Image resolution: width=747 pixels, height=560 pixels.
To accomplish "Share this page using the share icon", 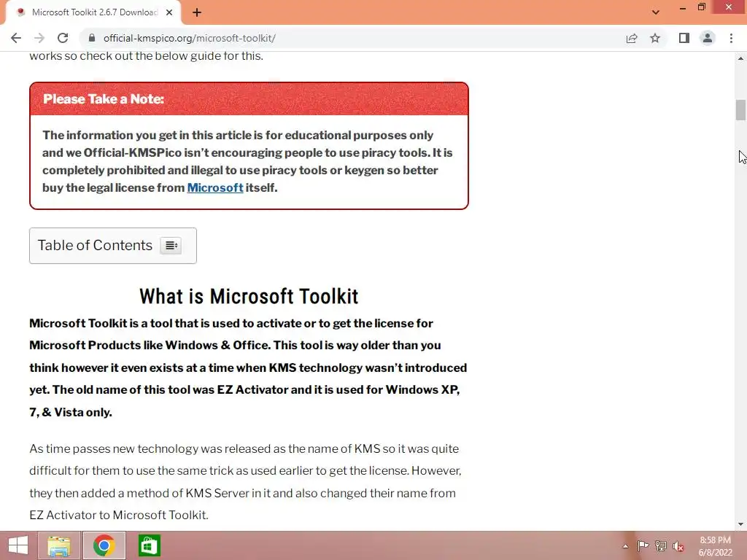I will pos(632,38).
